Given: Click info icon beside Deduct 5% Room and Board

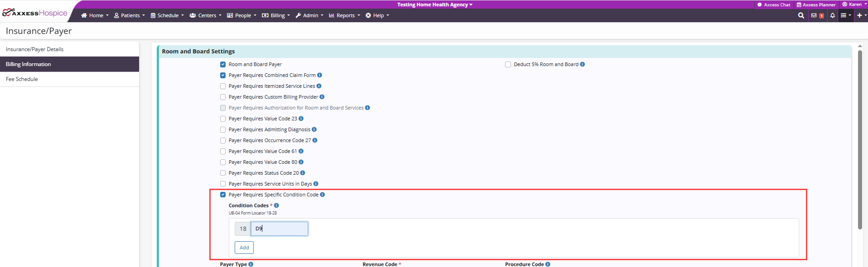Looking at the screenshot, I should [x=583, y=64].
